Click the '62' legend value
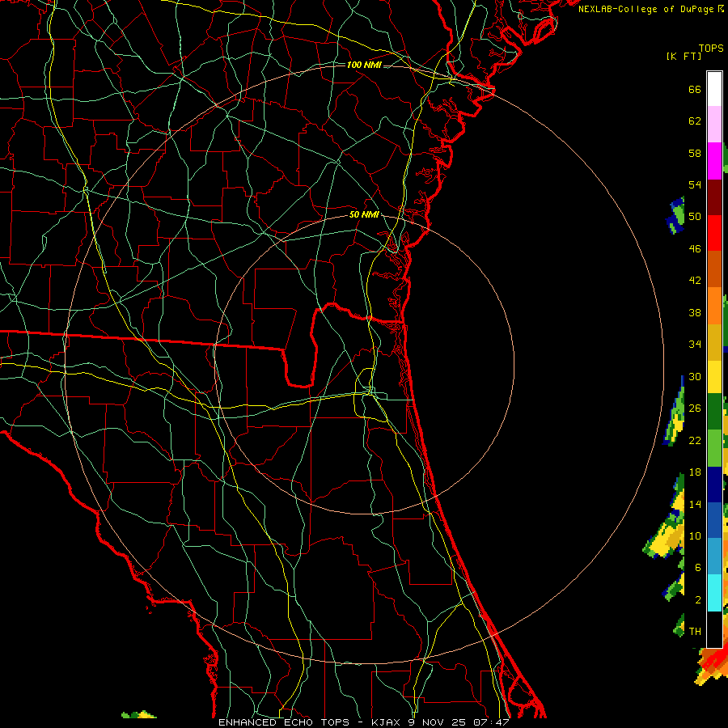The image size is (728, 728). coord(695,121)
